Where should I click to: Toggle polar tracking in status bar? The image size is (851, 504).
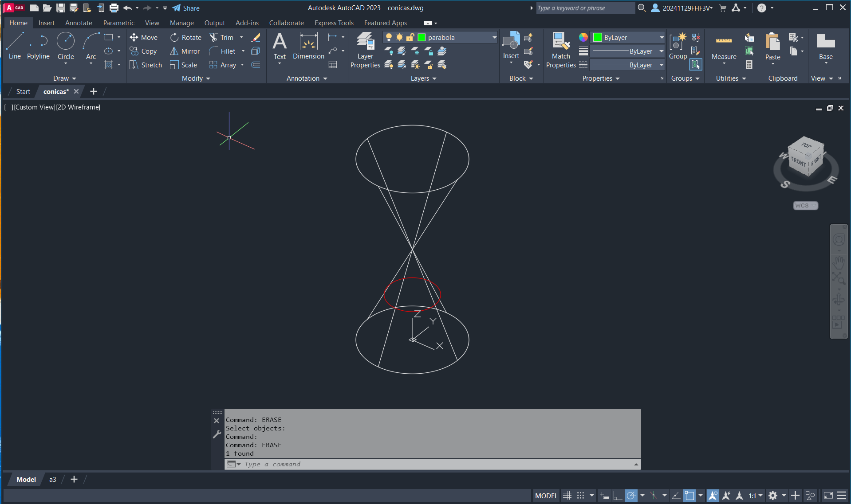(631, 496)
